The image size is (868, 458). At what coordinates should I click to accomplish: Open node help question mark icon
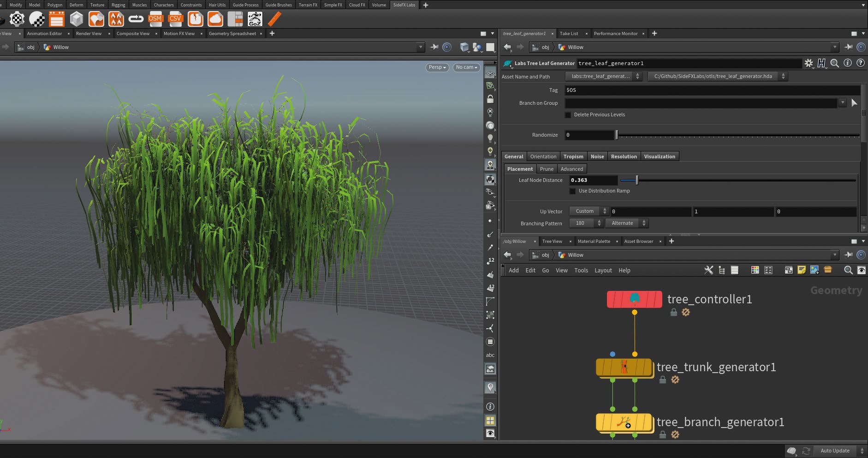coord(861,63)
